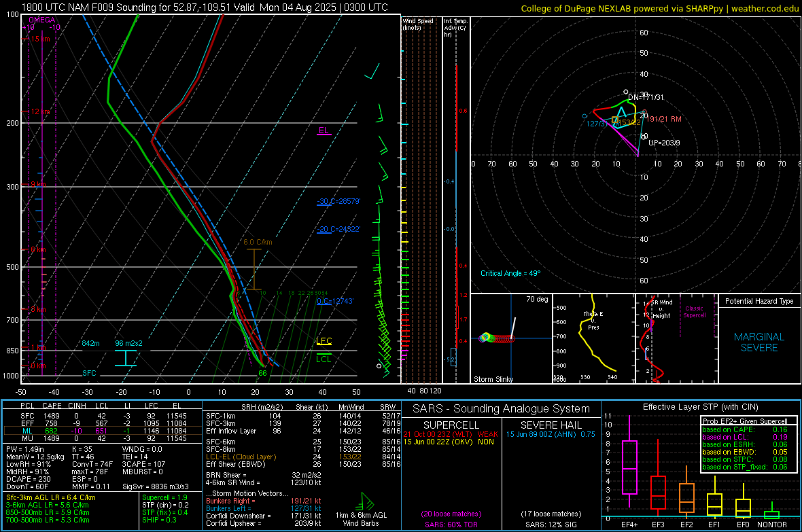The width and height of the screenshot is (802, 532).
Task: Click the orange 'LCL-EL (Cloud Layer)' row
Action: point(302,457)
